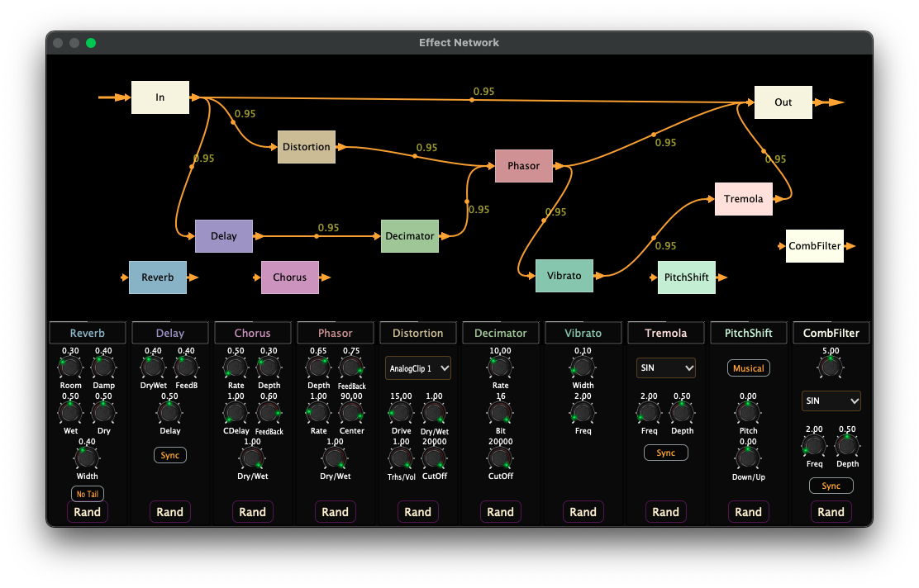Click the Phasor-to-Out connection gain point
Screen dimensions: 919x588
(x=654, y=135)
